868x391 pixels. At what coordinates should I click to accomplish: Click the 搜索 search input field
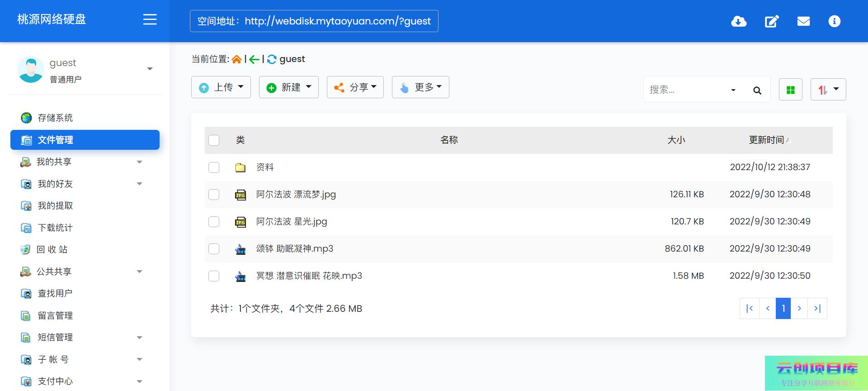686,90
